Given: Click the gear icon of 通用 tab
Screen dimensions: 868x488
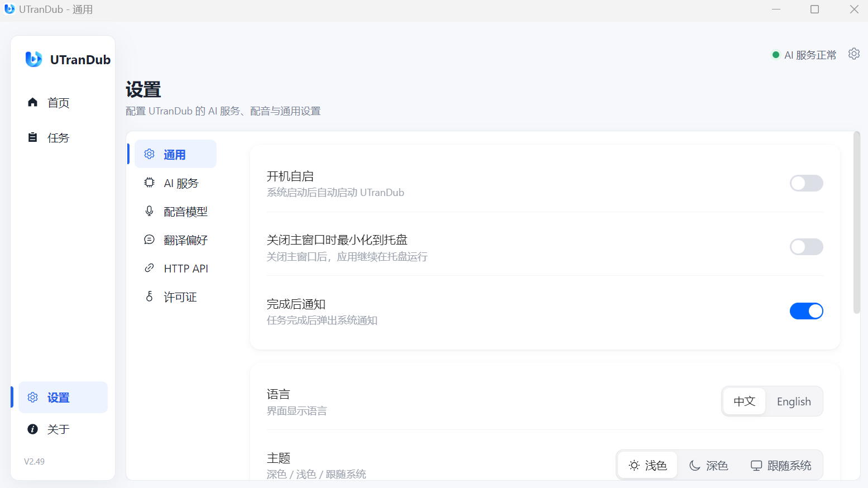Looking at the screenshot, I should coord(149,154).
